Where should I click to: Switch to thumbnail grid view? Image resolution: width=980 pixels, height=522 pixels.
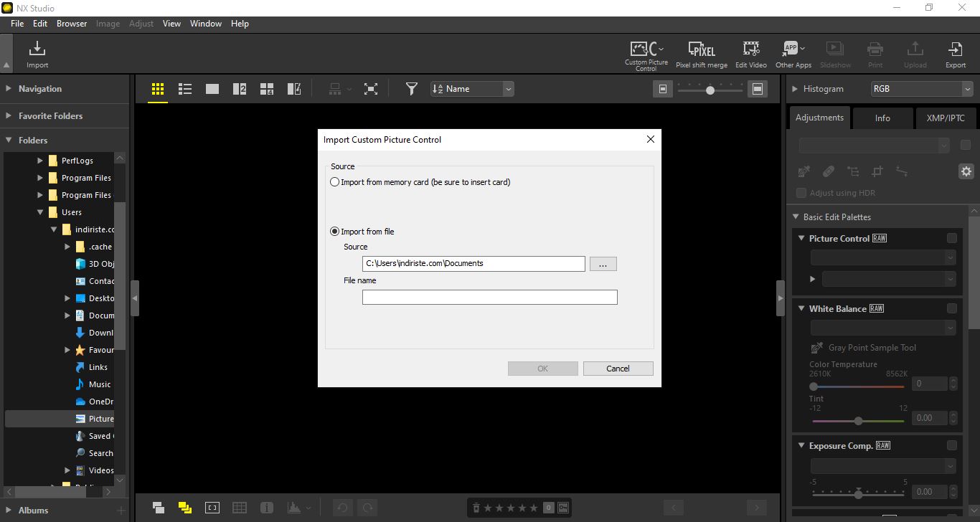158,89
